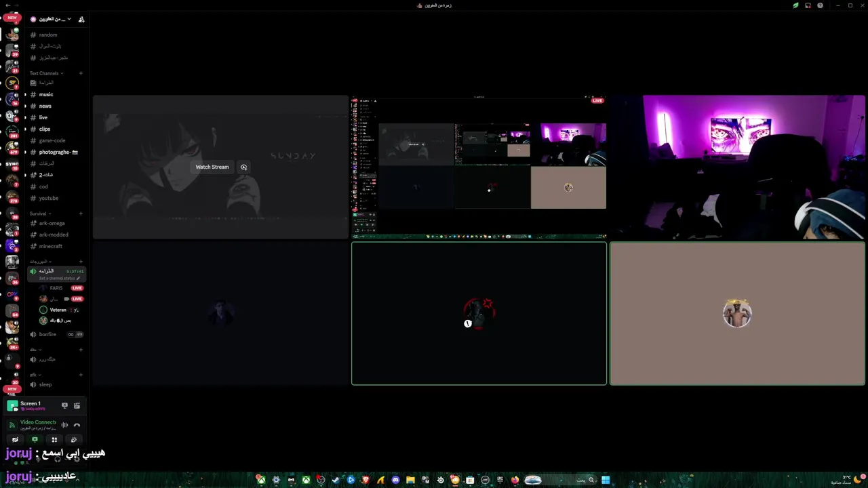Click the bottom NEW unread indicator
The width and height of the screenshot is (868, 488).
[x=12, y=389]
